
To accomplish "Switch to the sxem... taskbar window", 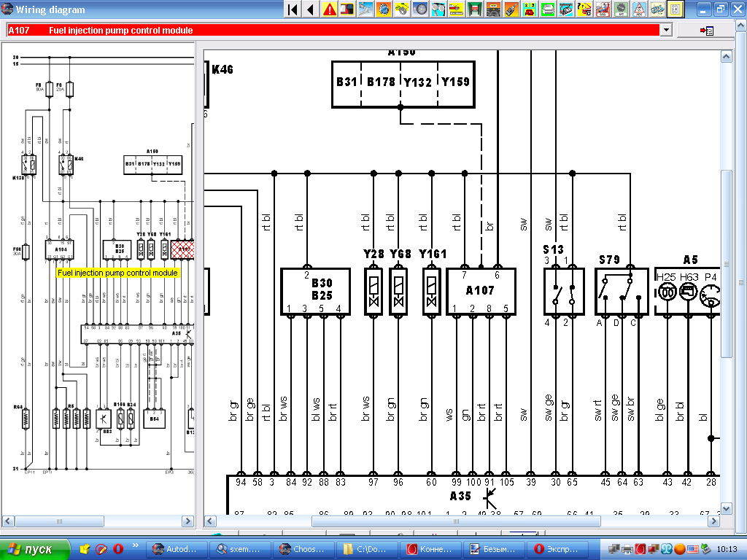I will [x=240, y=549].
